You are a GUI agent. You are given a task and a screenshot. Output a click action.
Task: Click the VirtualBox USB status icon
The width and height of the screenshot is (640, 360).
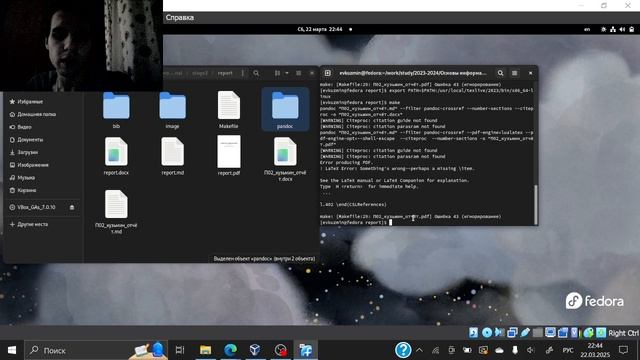point(525,333)
